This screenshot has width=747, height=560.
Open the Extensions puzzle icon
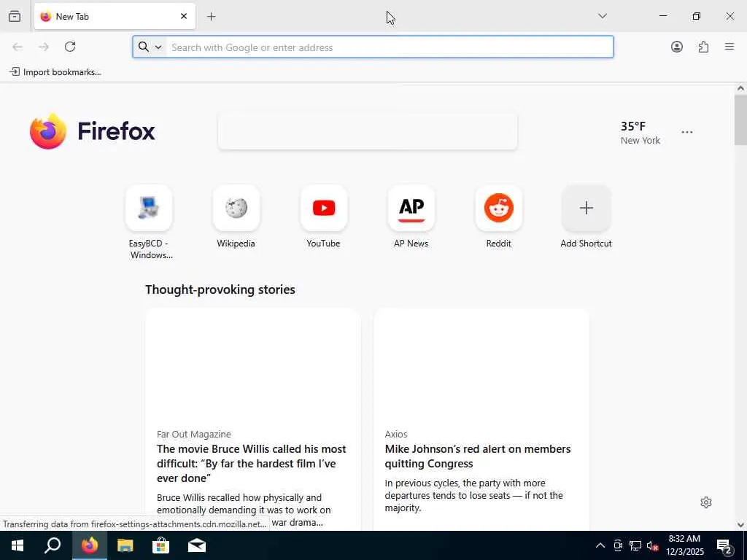703,47
